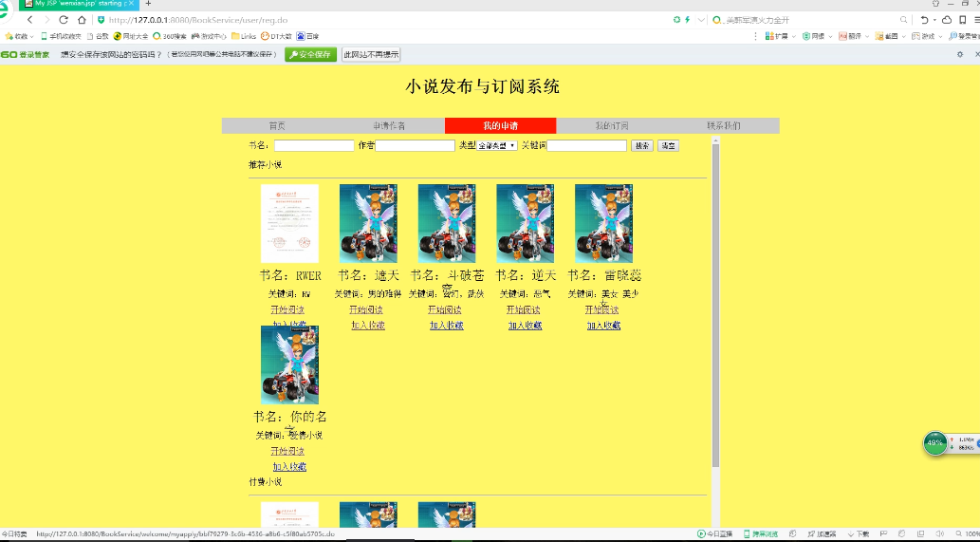Screen dimensions: 980x542
Task: Click the green lightning speed-mode icon
Action: click(x=688, y=20)
